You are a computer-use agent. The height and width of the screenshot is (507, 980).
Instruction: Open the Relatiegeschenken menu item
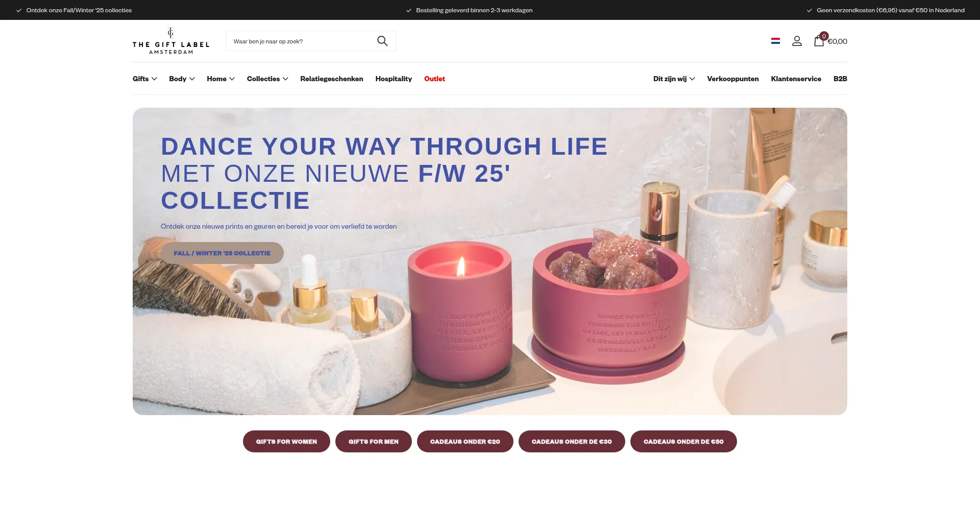coord(332,79)
